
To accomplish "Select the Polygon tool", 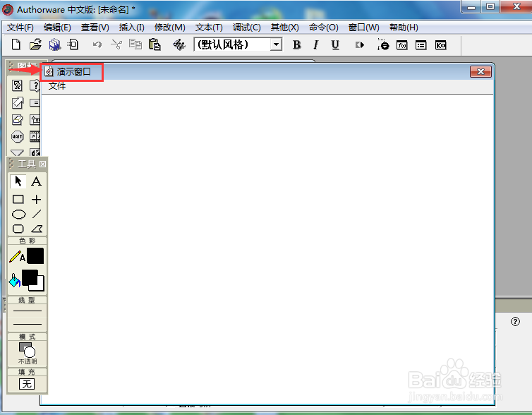I will [x=37, y=229].
